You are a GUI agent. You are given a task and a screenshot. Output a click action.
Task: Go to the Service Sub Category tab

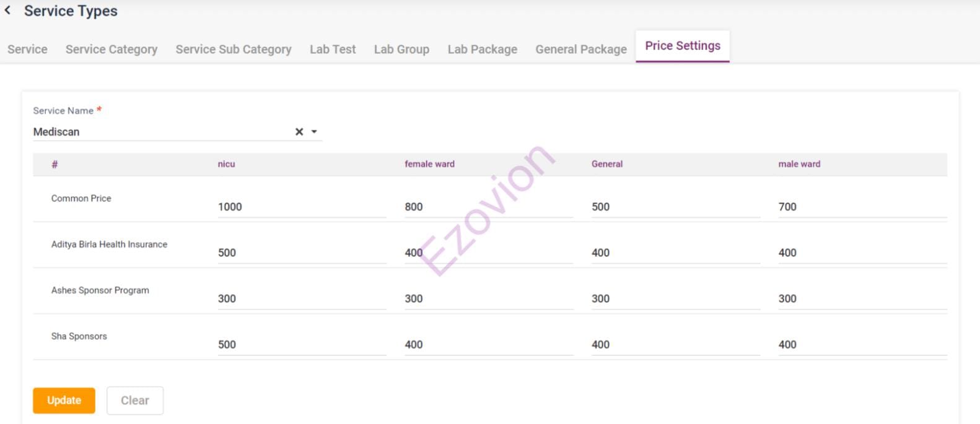[234, 50]
